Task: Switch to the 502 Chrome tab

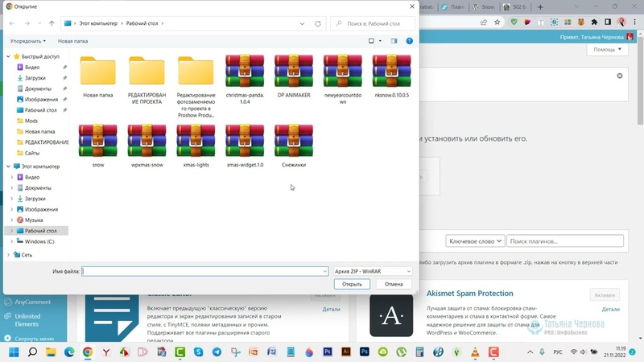Action: pyautogui.click(x=516, y=7)
